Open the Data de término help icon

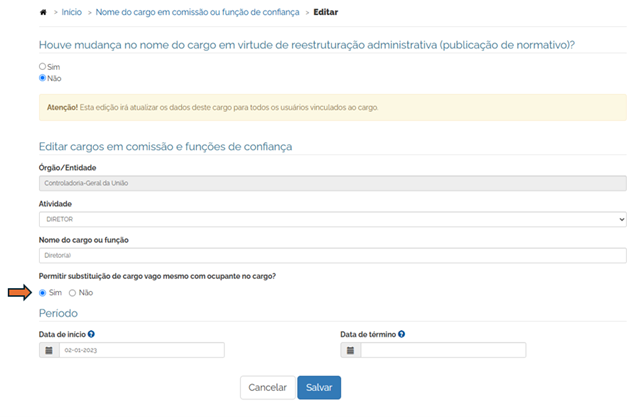click(401, 334)
